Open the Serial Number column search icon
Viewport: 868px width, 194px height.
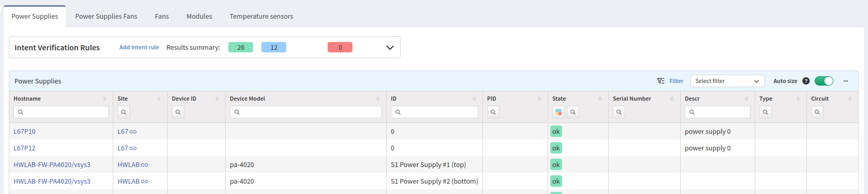[x=619, y=112]
